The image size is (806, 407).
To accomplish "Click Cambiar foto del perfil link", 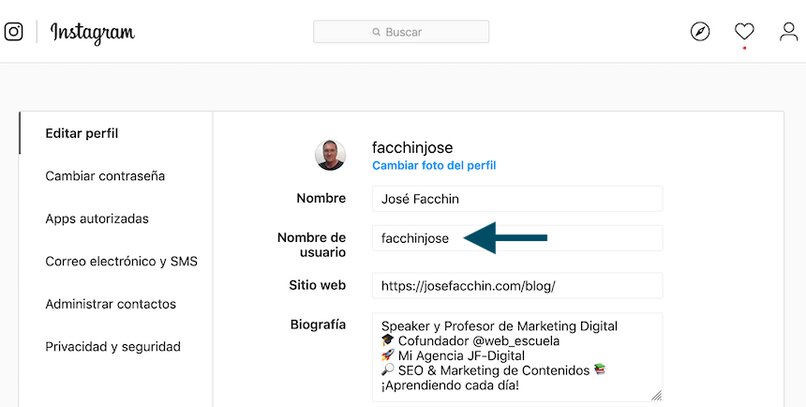I will (434, 165).
